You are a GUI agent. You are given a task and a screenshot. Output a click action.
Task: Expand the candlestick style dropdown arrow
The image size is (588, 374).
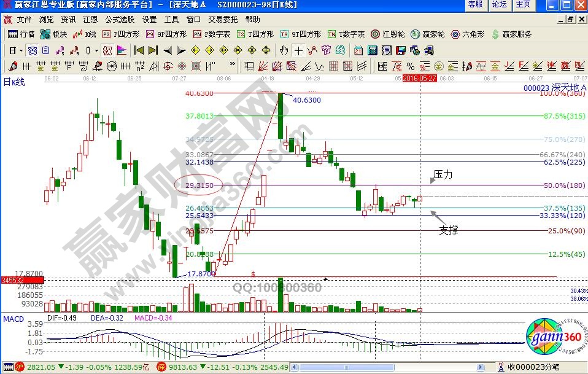tap(96, 50)
